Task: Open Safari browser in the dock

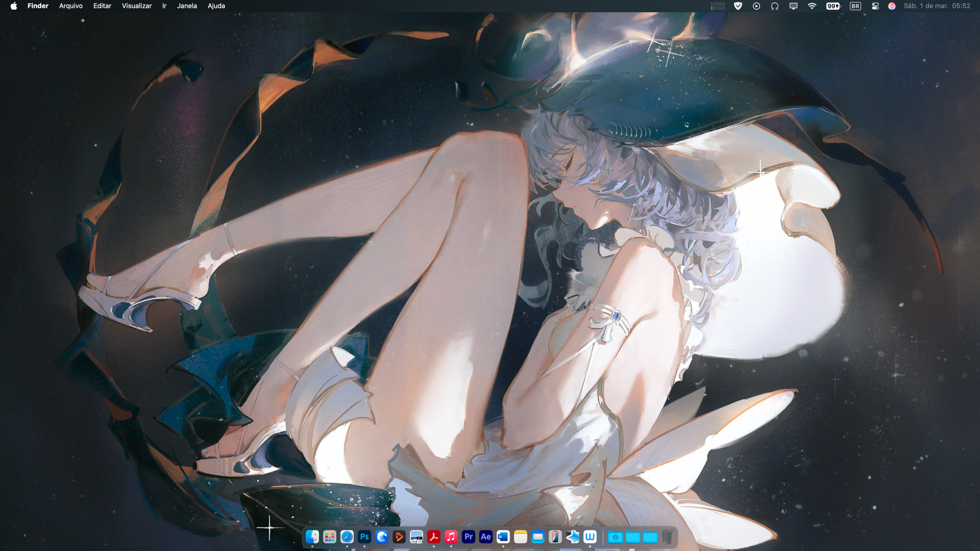Action: pyautogui.click(x=347, y=537)
